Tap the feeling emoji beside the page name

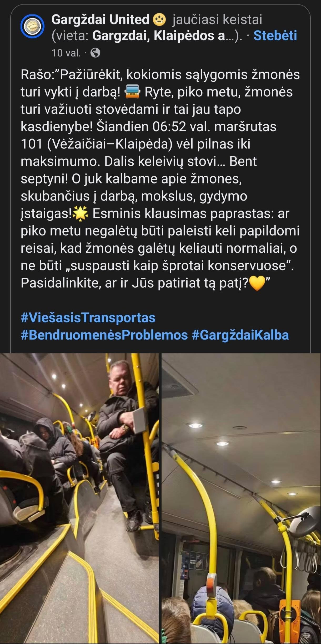pos(159,19)
